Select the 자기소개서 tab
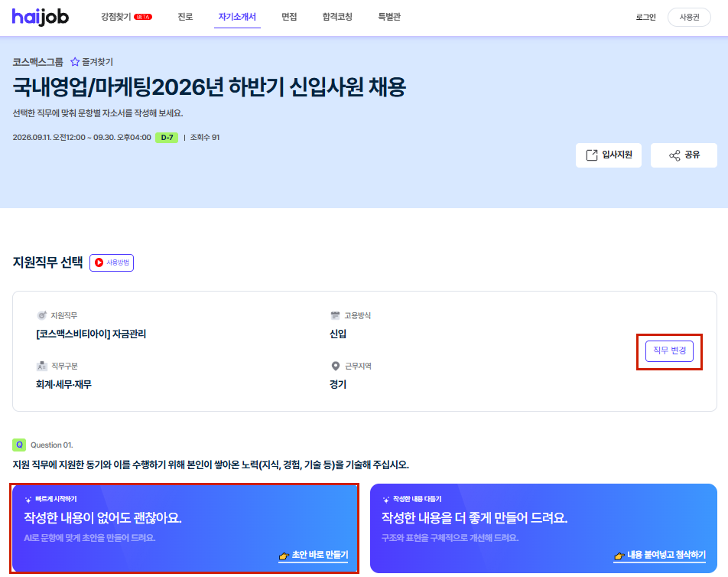Image resolution: width=728 pixels, height=577 pixels. point(237,17)
